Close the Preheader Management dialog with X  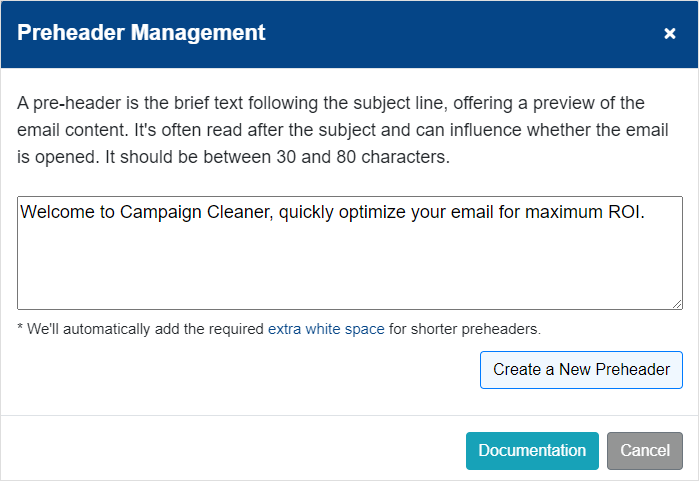[670, 33]
